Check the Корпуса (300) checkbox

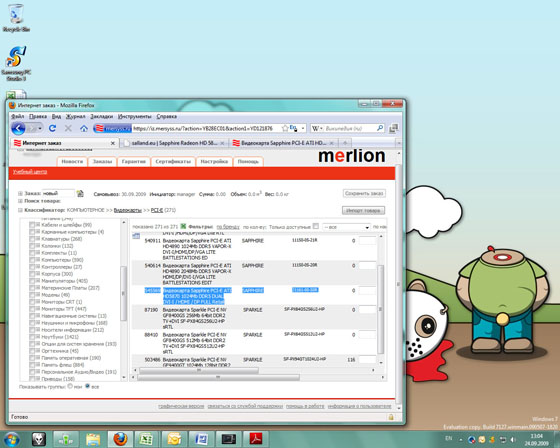(32, 274)
